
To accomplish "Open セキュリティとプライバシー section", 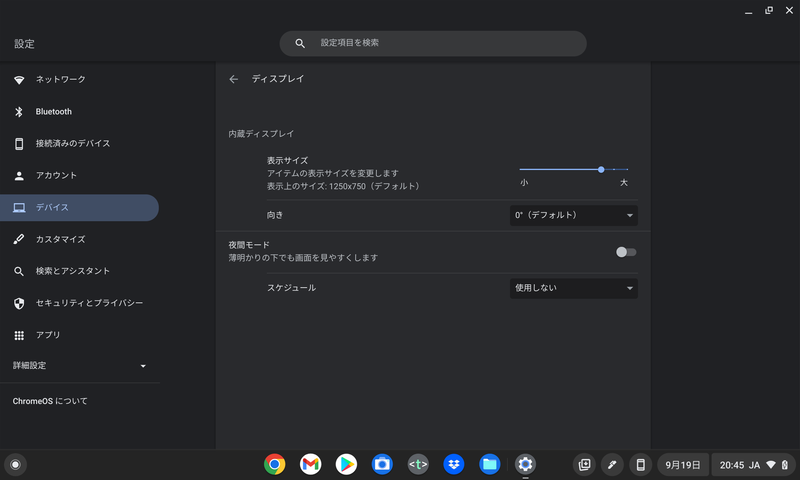I will tap(79, 303).
